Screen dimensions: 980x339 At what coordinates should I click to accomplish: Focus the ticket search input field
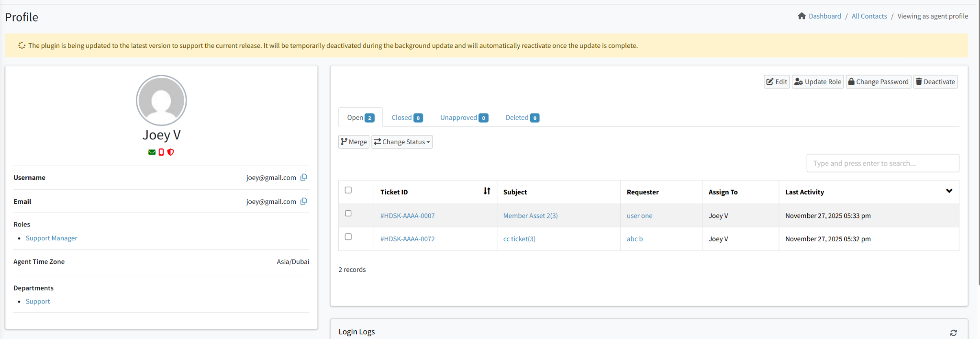coord(883,163)
